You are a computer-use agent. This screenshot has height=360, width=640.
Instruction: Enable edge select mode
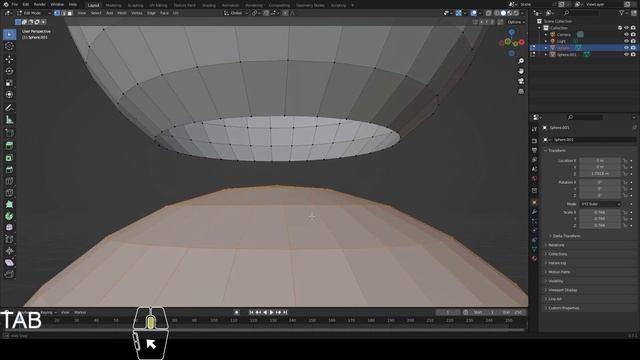tap(63, 13)
